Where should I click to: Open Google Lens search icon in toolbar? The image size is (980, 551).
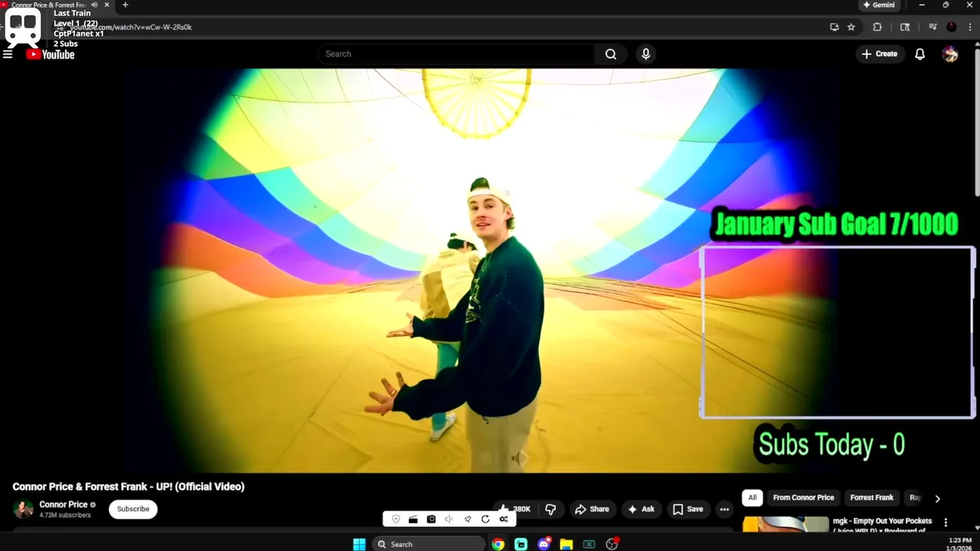click(905, 27)
